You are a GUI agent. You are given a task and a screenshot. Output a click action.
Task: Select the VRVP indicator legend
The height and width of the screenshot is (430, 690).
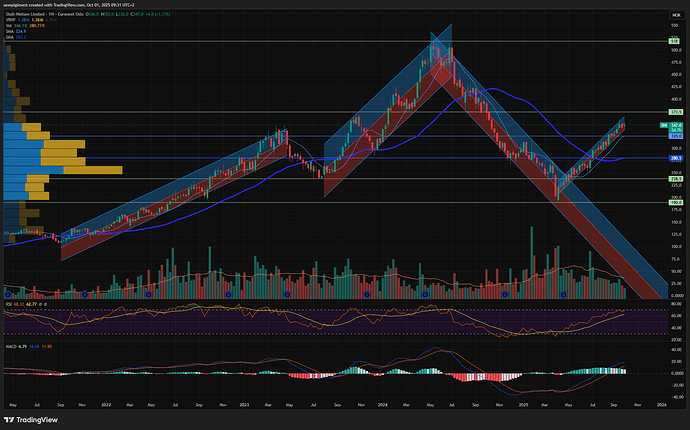point(9,19)
